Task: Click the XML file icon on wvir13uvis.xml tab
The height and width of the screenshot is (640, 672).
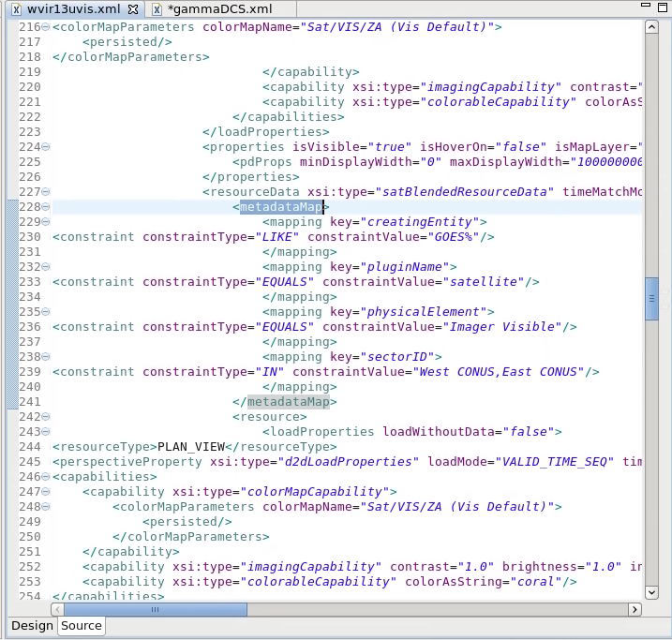Action: 16,9
